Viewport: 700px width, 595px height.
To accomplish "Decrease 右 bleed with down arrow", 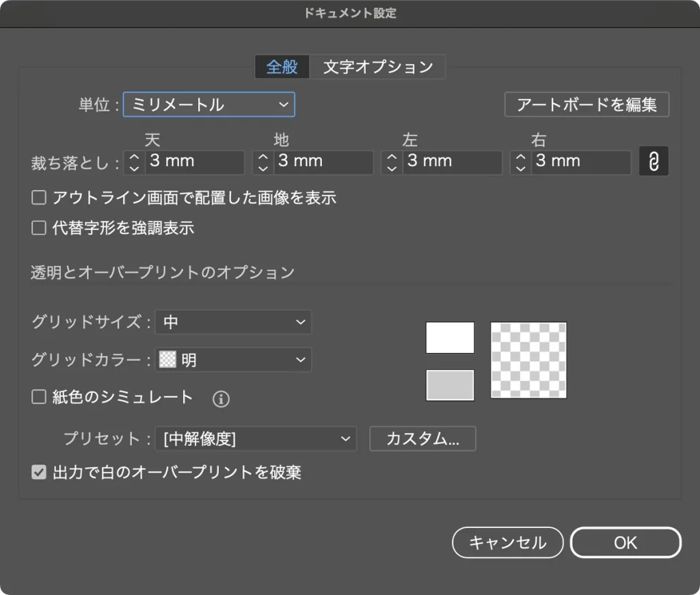I will (x=520, y=168).
